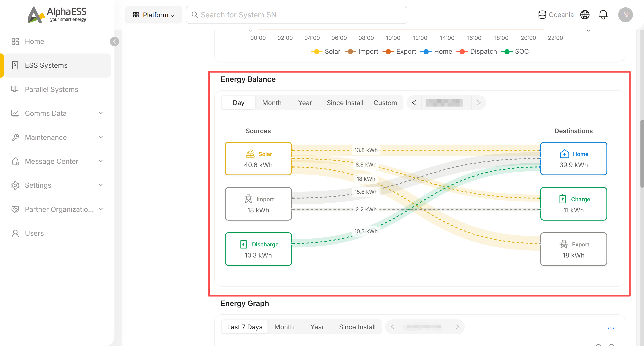Switch Energy Balance to Month

tap(272, 103)
